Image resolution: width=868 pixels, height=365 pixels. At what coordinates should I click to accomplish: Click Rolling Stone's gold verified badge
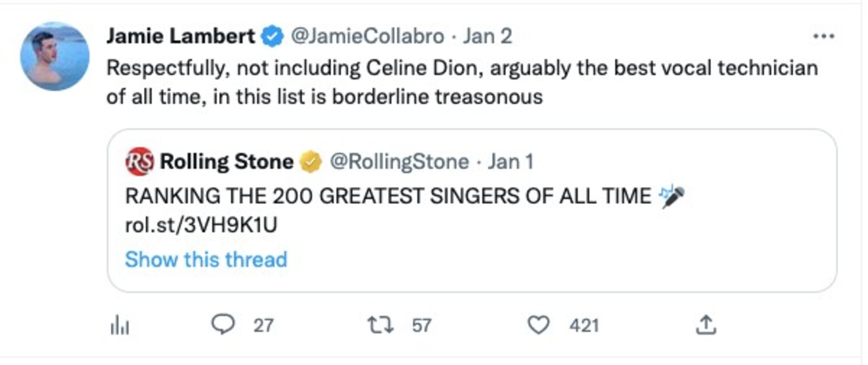click(311, 162)
